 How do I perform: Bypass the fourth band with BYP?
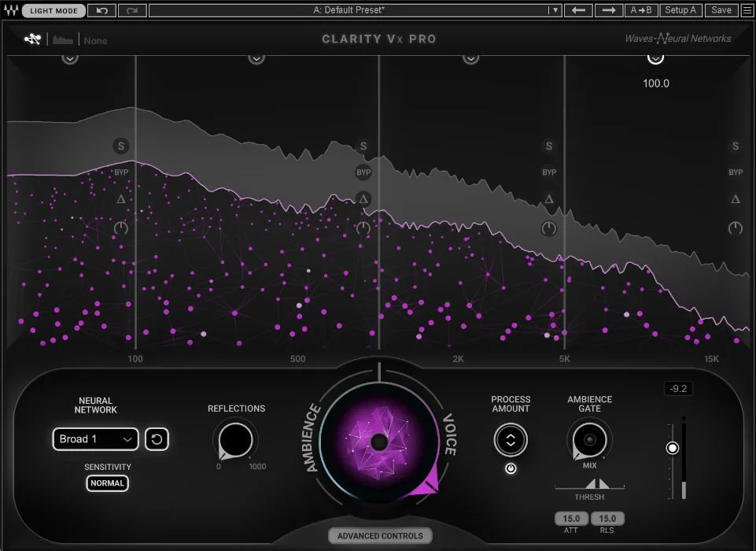tap(736, 172)
